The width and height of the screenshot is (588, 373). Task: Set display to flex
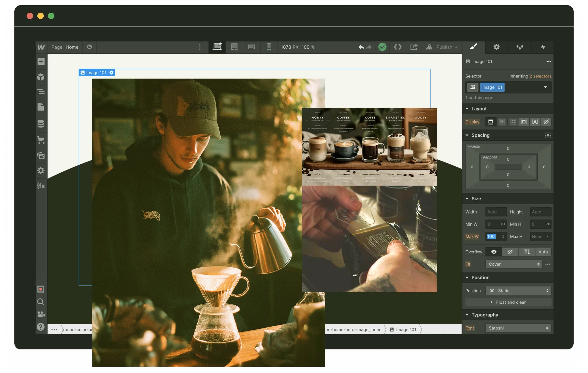pyautogui.click(x=502, y=122)
